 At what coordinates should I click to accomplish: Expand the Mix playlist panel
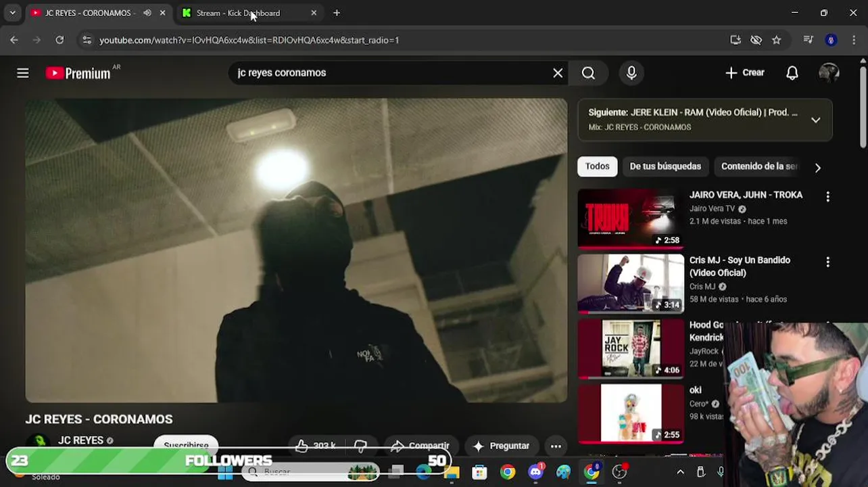[816, 120]
